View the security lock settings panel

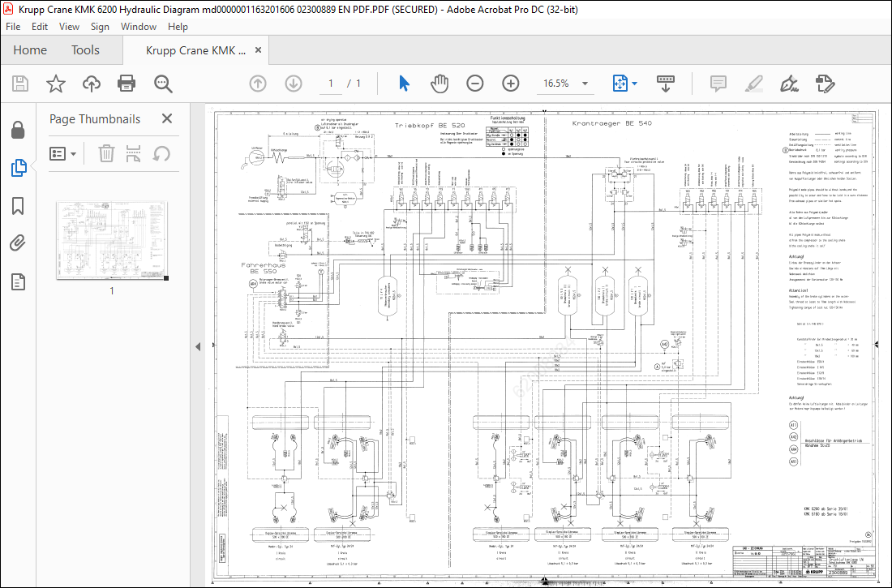tap(18, 131)
